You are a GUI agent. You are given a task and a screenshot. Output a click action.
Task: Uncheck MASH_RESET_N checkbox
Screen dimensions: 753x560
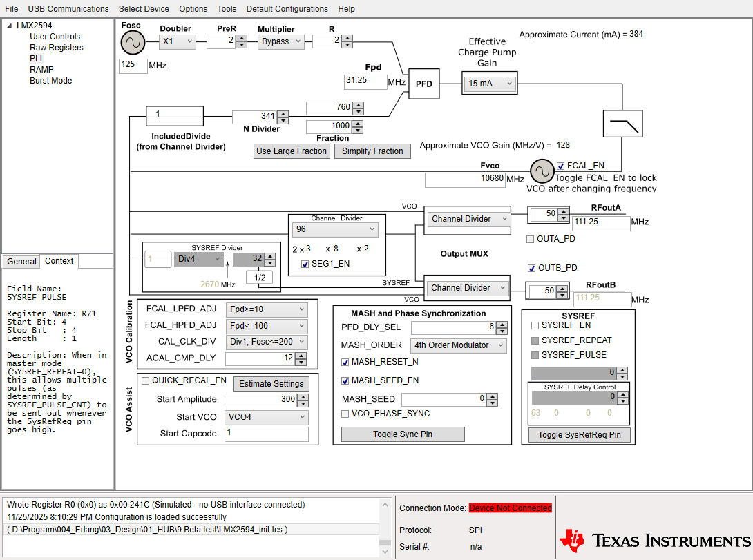coord(345,362)
